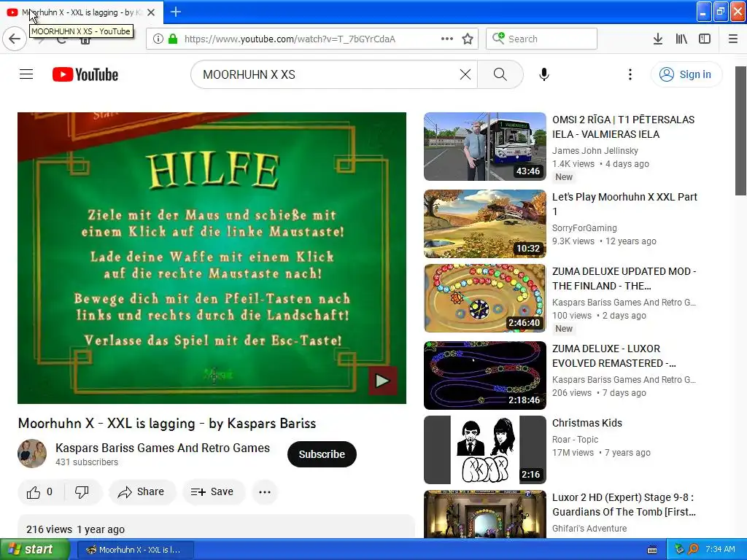Click the page vertical scrollbar thumb
Viewport: 747px width, 560px height.
[x=740, y=131]
